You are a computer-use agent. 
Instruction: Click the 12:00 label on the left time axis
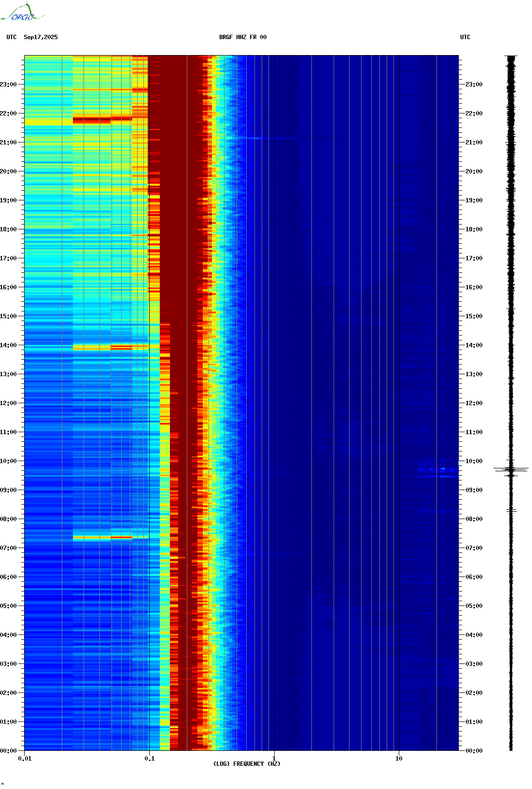pyautogui.click(x=8, y=403)
